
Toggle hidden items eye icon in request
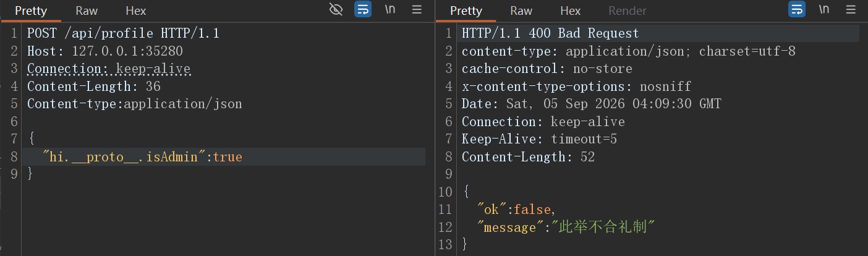[336, 9]
